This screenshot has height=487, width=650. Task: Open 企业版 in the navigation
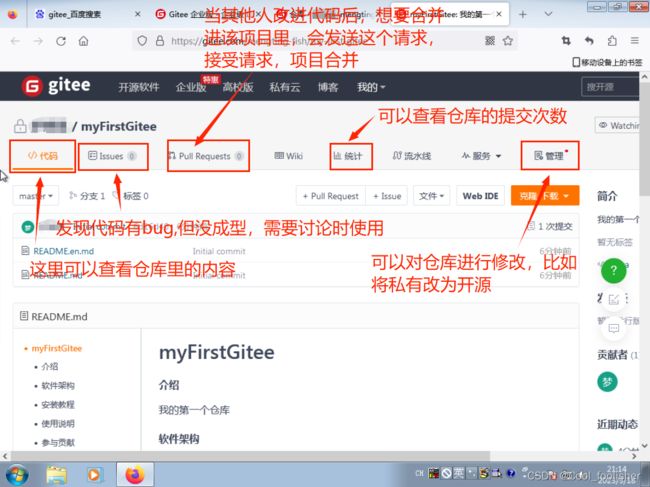click(191, 87)
